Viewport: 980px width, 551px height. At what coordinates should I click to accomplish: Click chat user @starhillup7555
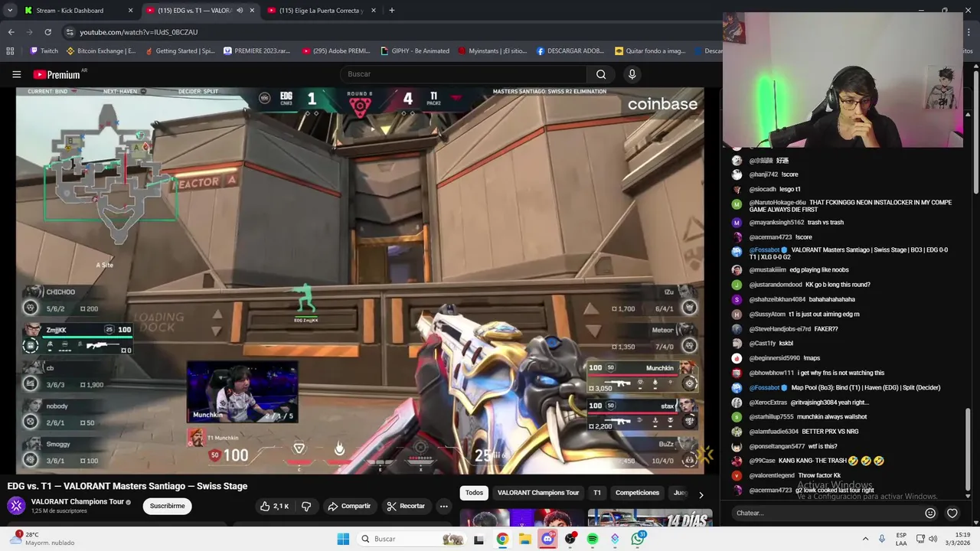771,417
